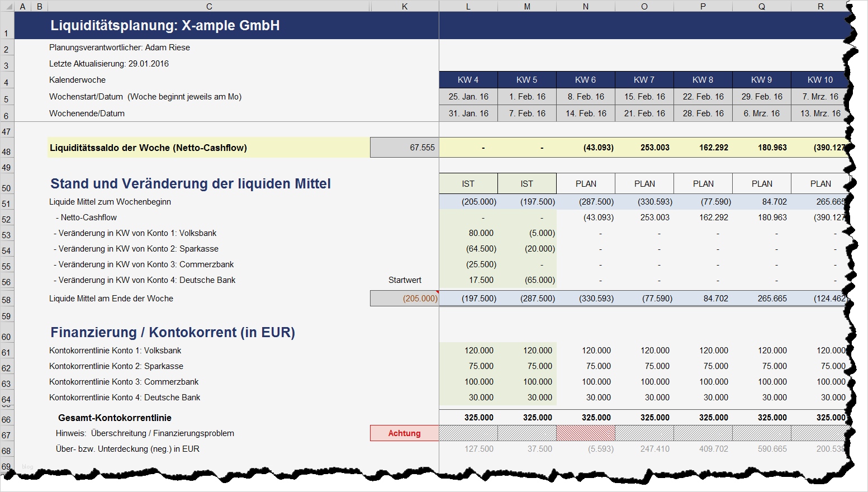Select the first 'PLAN' column label cell
868x492 pixels.
pyautogui.click(x=585, y=183)
